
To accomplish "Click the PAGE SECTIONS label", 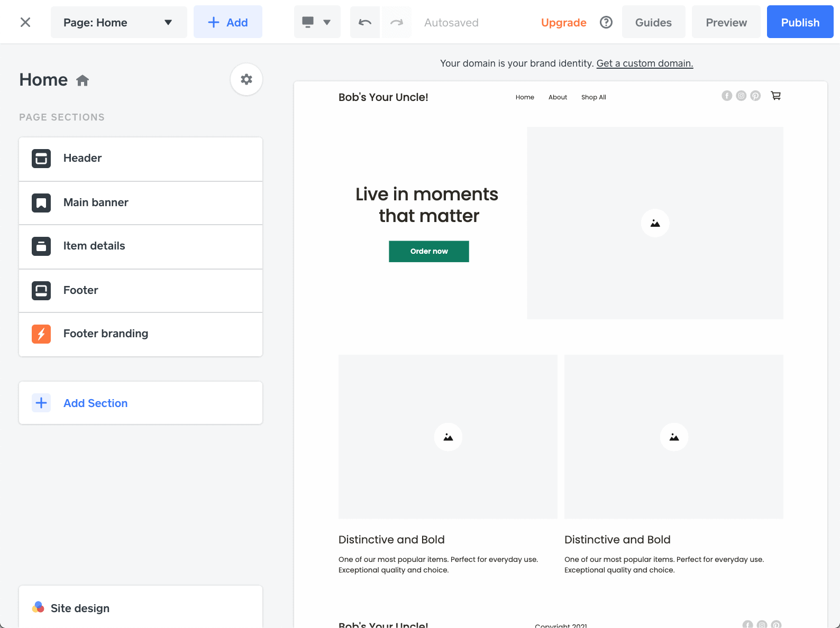I will (62, 117).
